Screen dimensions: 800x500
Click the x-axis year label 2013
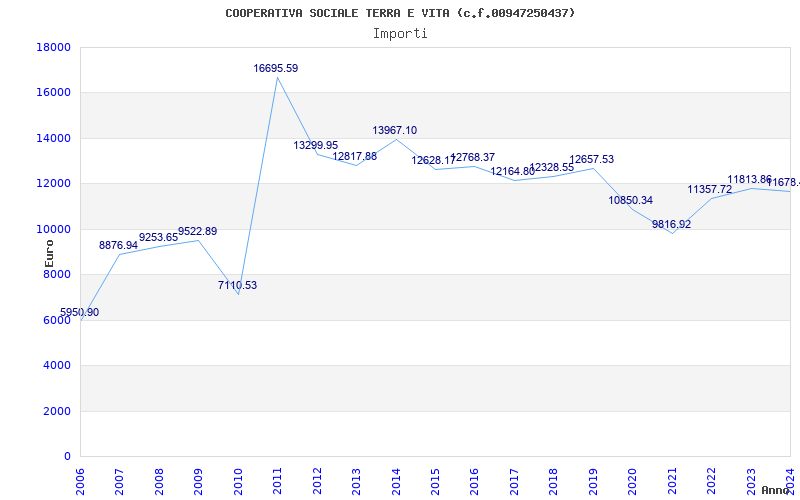(356, 481)
